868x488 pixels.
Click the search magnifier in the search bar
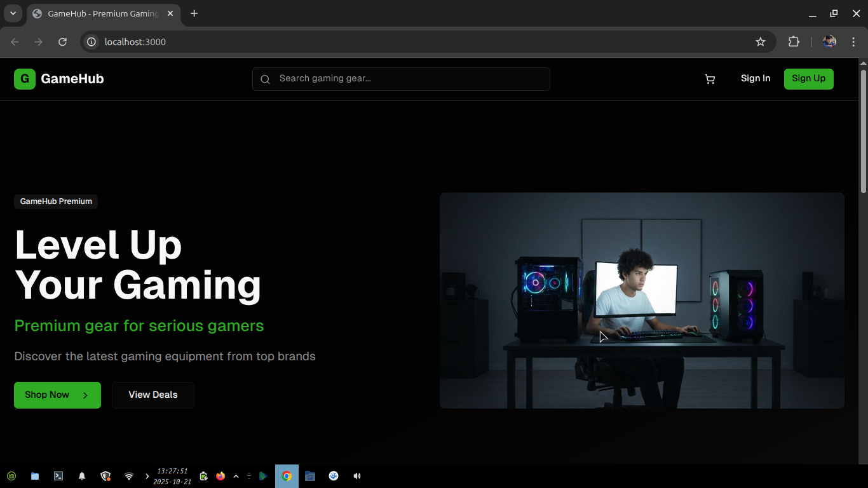pyautogui.click(x=265, y=79)
